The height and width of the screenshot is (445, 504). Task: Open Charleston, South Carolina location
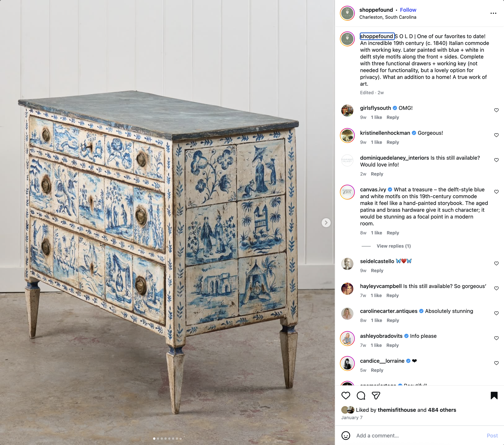pos(388,17)
